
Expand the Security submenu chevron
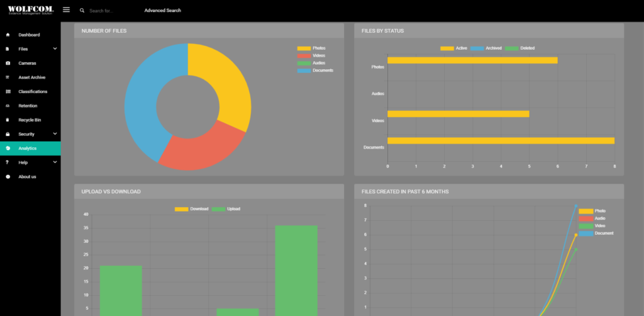(55, 134)
